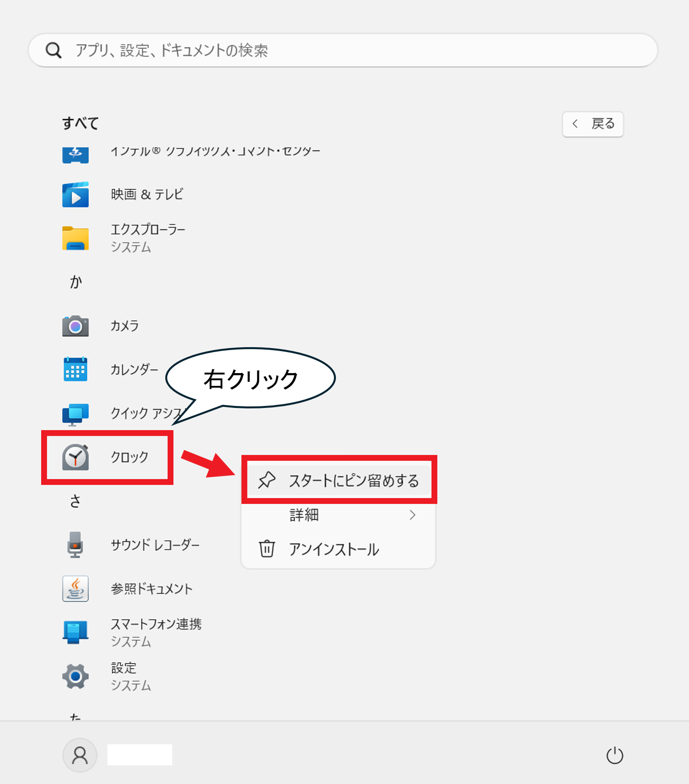Jump via the か letter group header

point(76,282)
